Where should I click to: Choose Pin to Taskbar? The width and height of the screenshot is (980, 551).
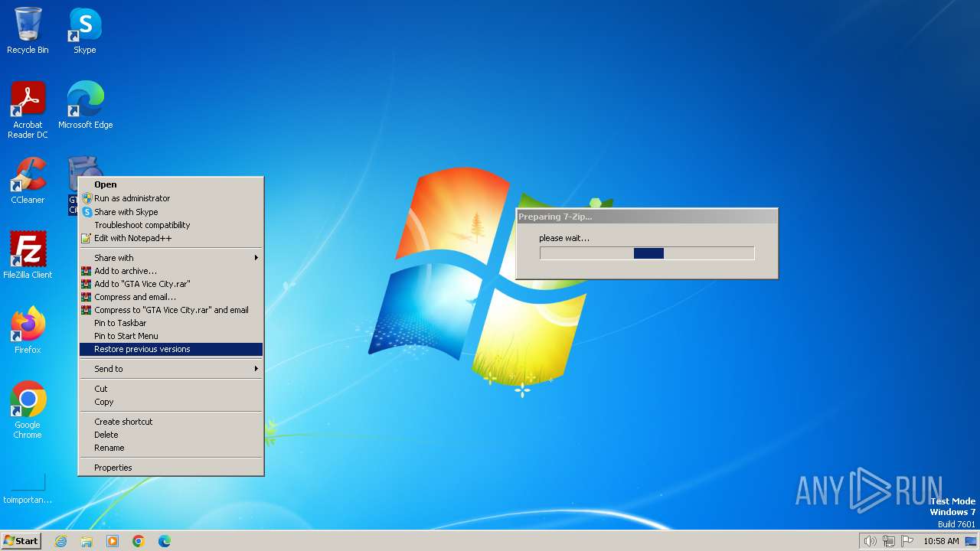[x=171, y=323]
